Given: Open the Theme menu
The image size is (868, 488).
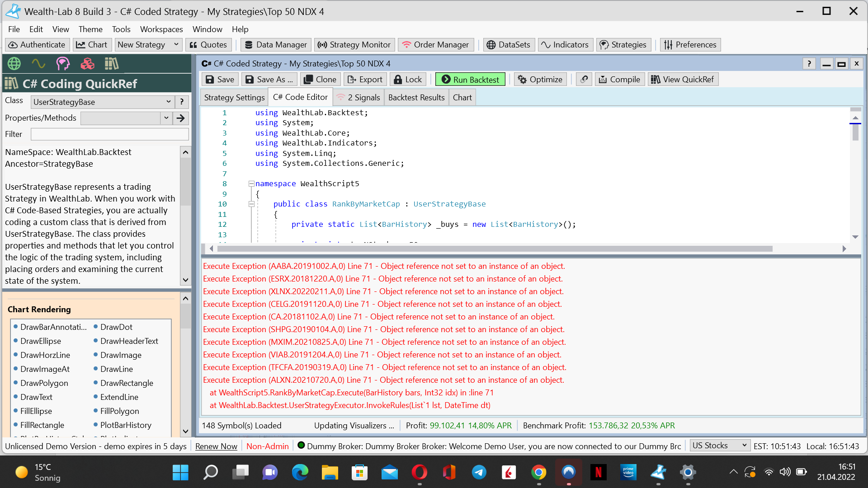Looking at the screenshot, I should (90, 29).
